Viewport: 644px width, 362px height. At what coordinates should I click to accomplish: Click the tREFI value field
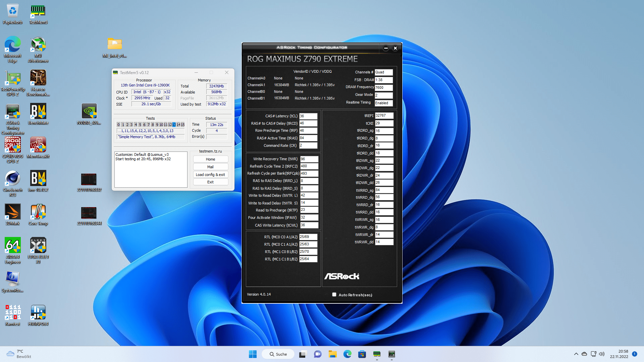point(384,116)
